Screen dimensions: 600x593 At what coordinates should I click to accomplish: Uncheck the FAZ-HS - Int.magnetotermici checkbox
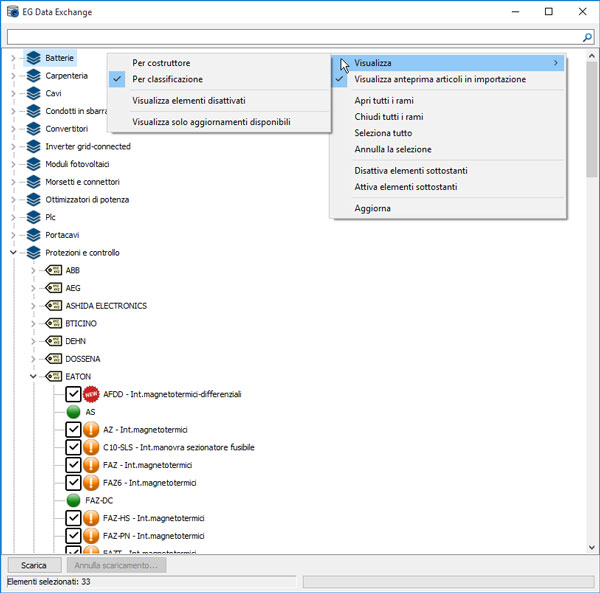(73, 518)
